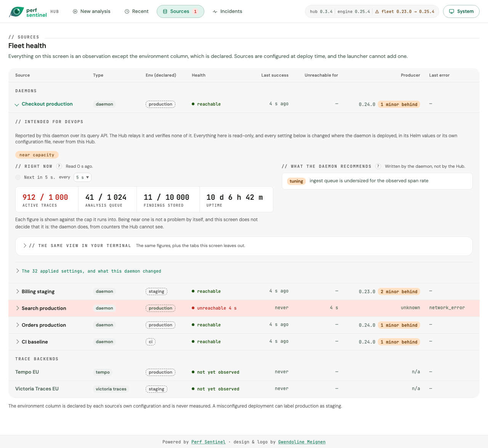The width and height of the screenshot is (488, 448).
Task: Click the daemon recommends help icon
Action: [x=378, y=166]
